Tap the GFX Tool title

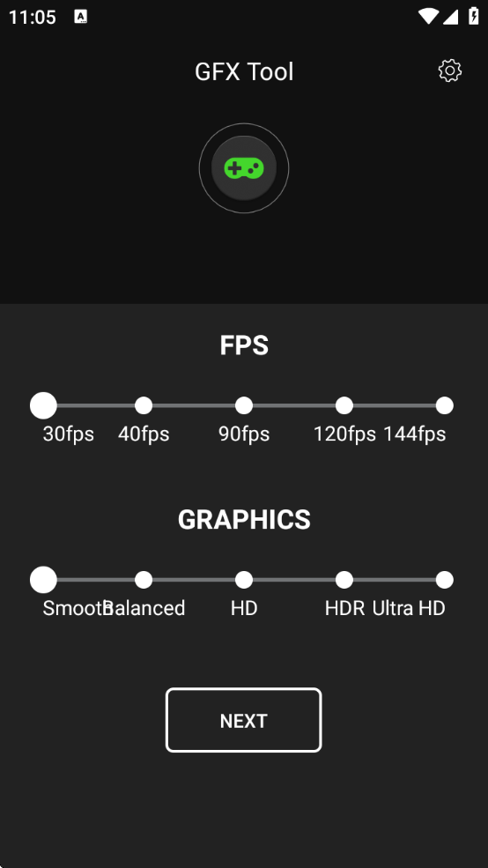click(244, 72)
